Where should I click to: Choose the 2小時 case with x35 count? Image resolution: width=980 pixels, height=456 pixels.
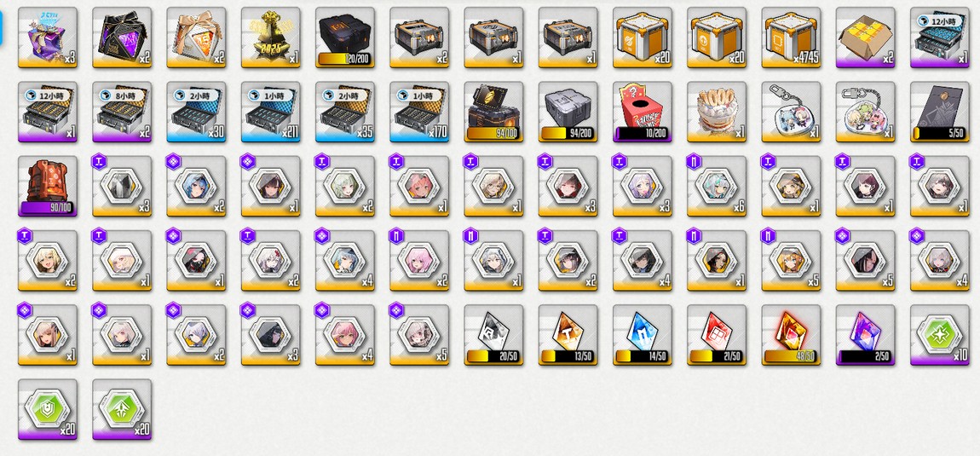pyautogui.click(x=345, y=112)
